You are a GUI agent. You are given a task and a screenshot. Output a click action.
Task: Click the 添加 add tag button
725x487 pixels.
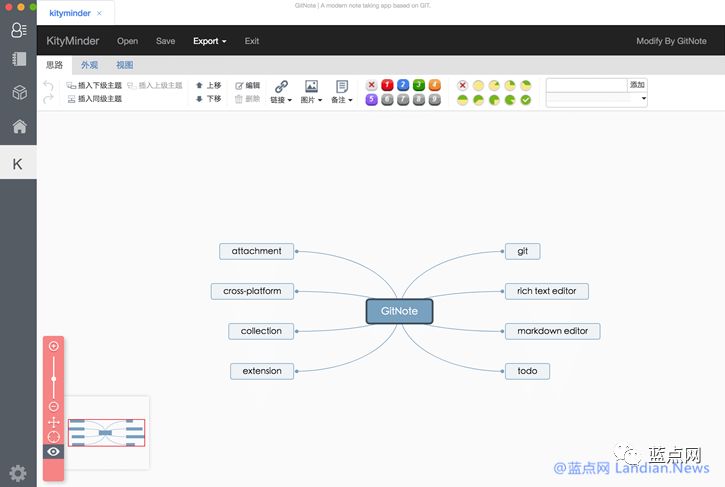637,85
